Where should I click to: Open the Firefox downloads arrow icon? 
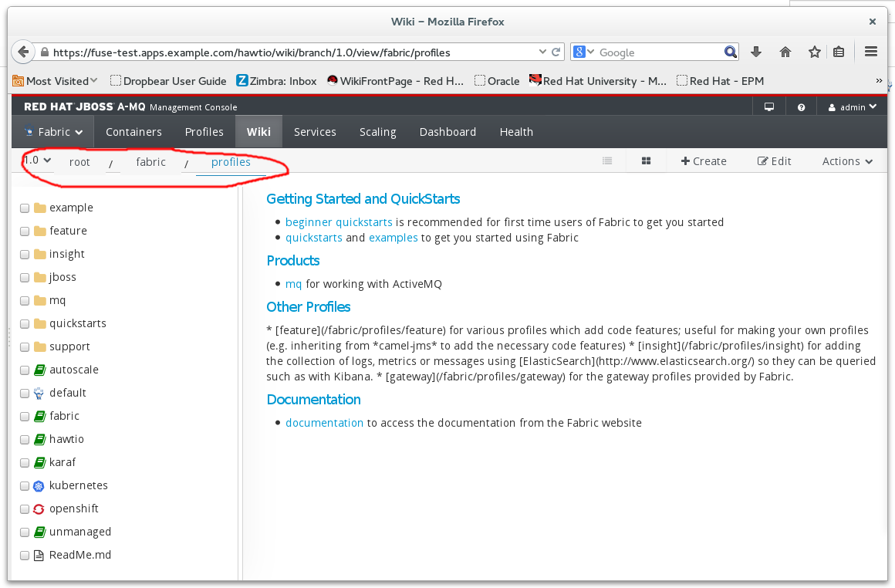pos(756,52)
